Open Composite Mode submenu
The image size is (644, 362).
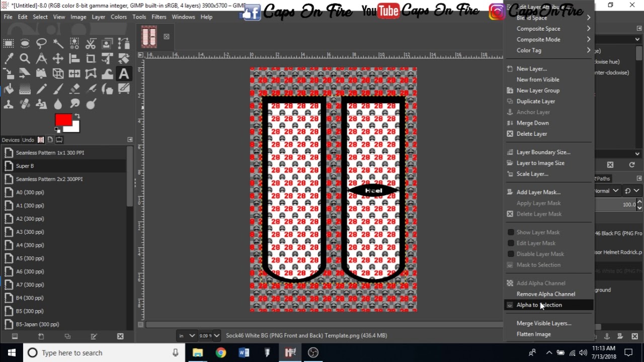click(549, 39)
